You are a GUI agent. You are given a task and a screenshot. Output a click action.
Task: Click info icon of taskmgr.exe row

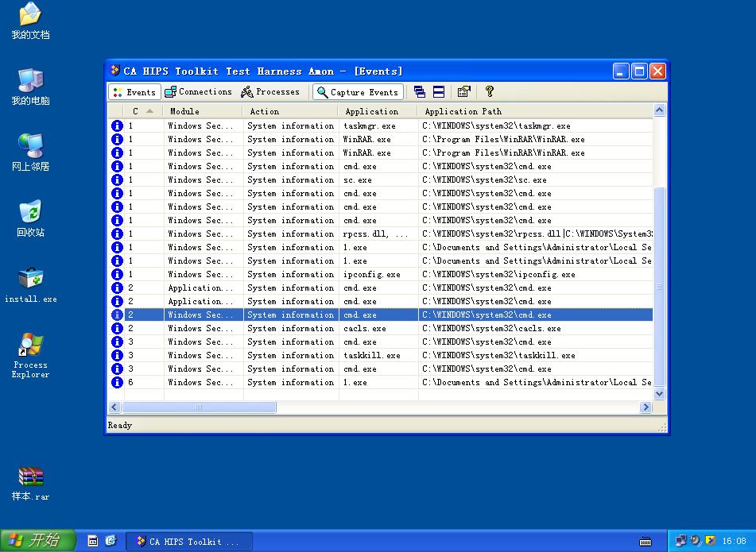pos(117,125)
